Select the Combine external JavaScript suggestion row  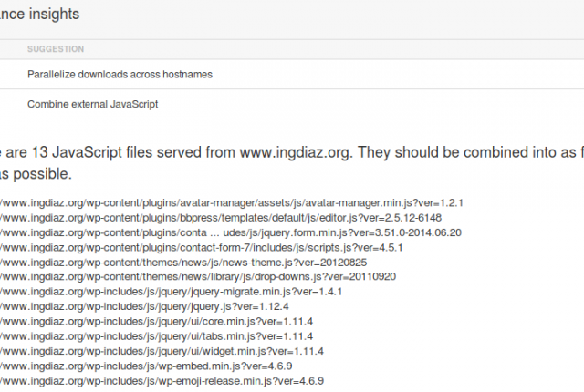pos(292,104)
